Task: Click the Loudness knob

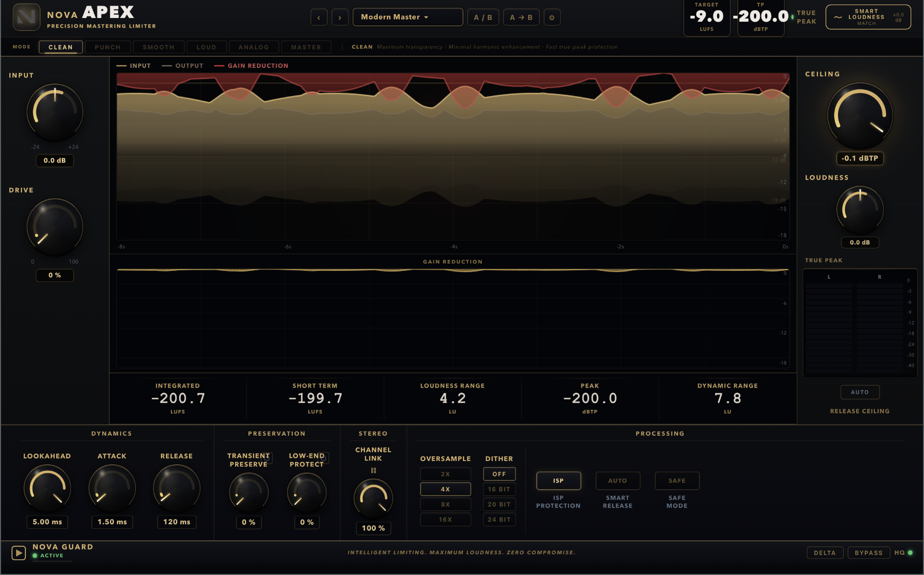Action: [x=860, y=210]
